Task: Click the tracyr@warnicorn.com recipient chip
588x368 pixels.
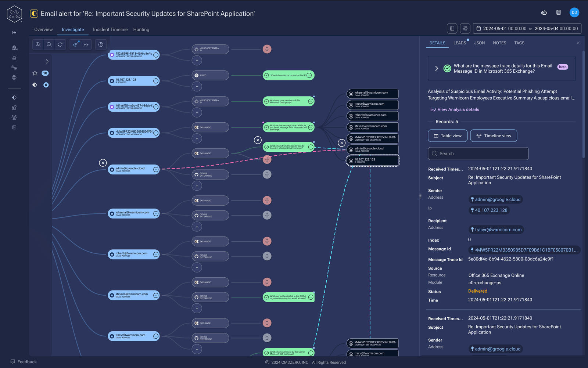Action: point(496,230)
